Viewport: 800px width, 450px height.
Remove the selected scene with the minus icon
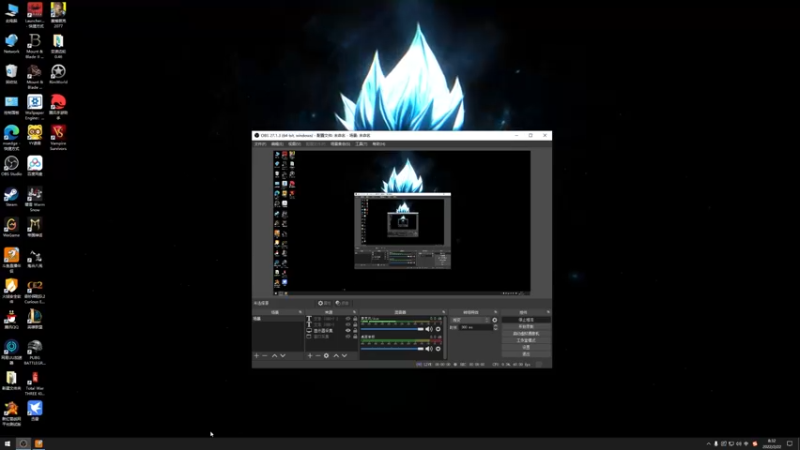click(265, 356)
